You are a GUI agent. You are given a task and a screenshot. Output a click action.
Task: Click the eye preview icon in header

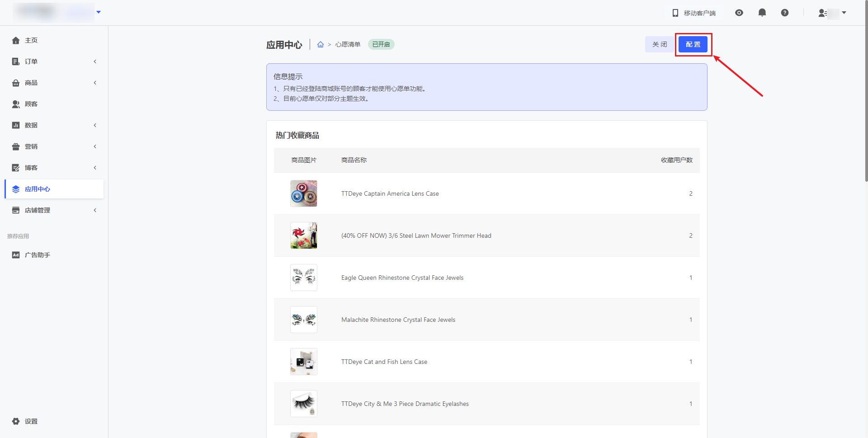click(x=739, y=13)
